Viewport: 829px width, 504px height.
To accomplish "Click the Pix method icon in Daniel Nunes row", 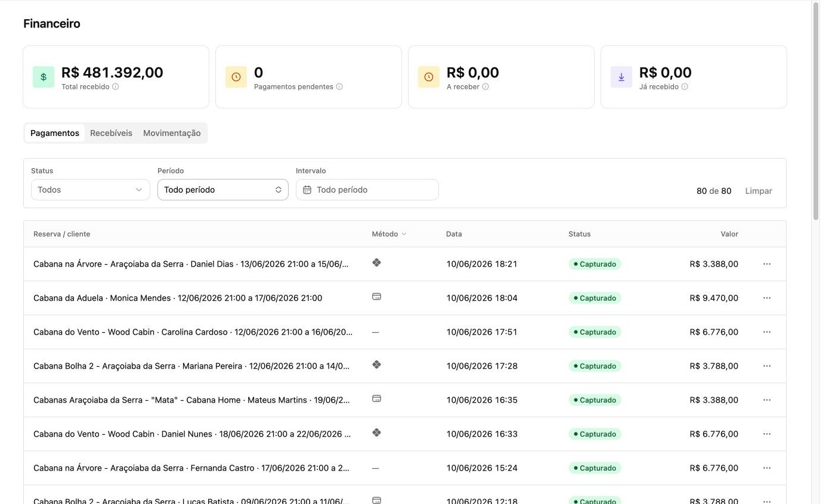I will tap(376, 432).
